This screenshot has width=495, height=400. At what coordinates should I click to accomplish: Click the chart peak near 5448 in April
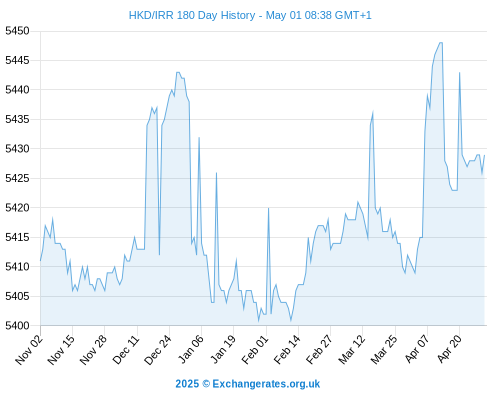(x=441, y=43)
